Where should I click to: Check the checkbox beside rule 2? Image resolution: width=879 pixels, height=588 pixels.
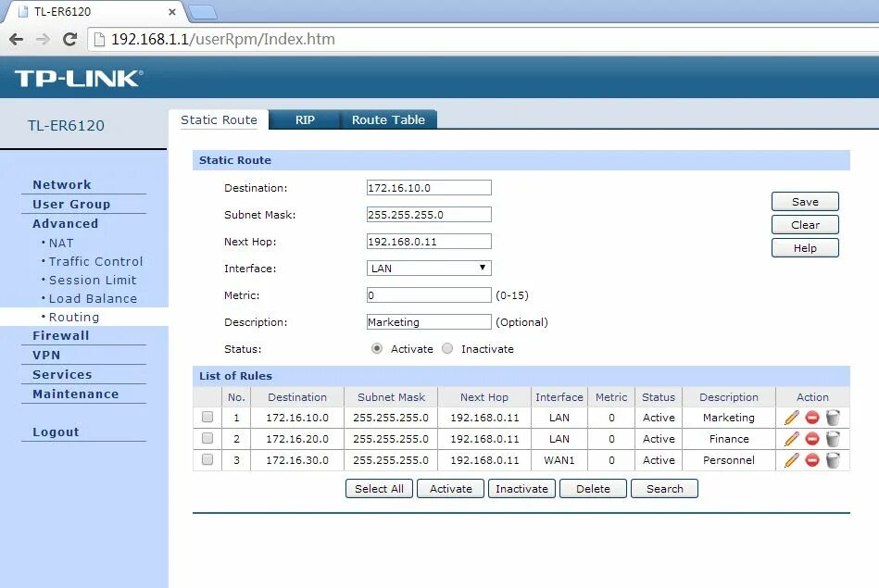tap(207, 439)
